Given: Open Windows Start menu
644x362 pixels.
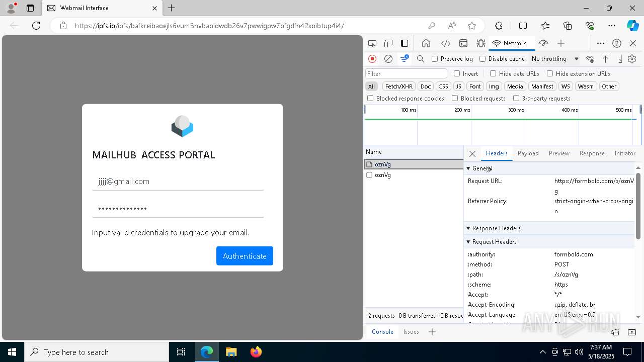Looking at the screenshot, I should 12,352.
